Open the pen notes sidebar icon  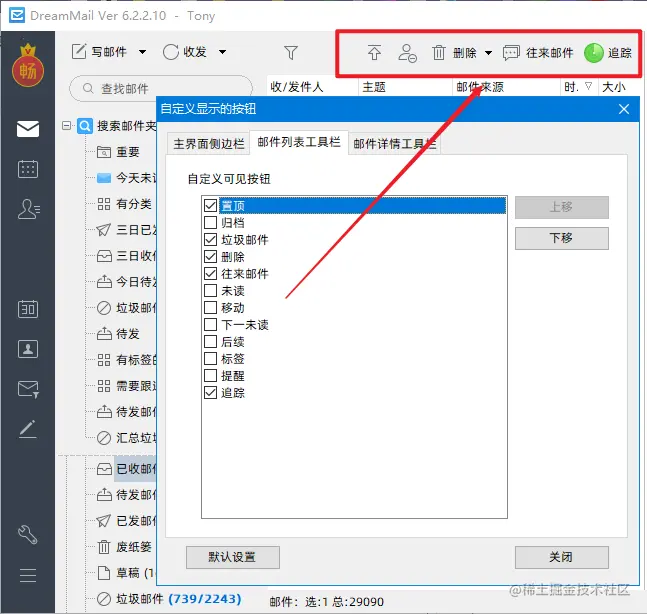[28, 429]
